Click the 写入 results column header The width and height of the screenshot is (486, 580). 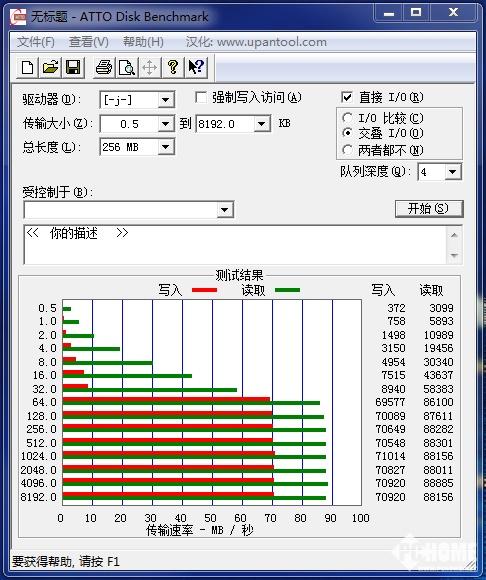pyautogui.click(x=383, y=291)
